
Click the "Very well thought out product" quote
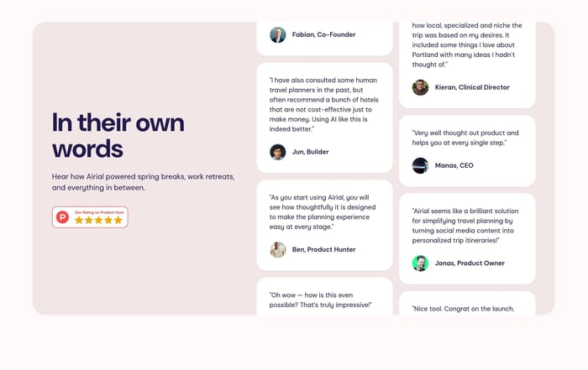tap(465, 138)
